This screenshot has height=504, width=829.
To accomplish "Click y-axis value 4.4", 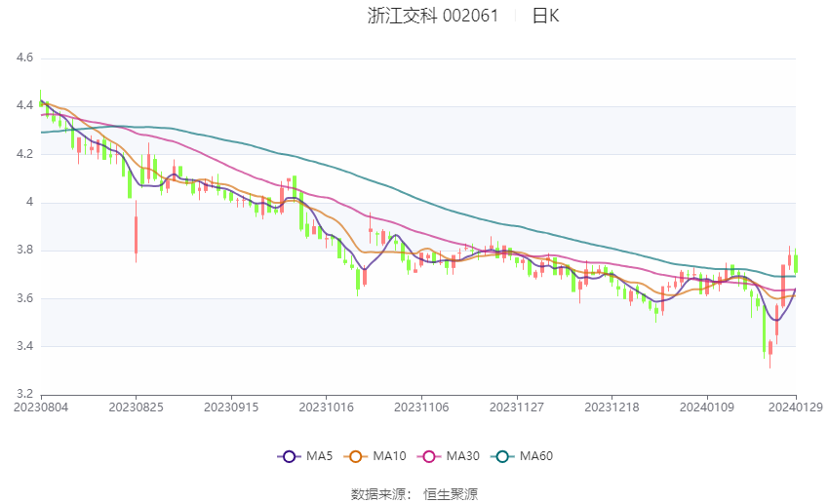I will 24,105.
